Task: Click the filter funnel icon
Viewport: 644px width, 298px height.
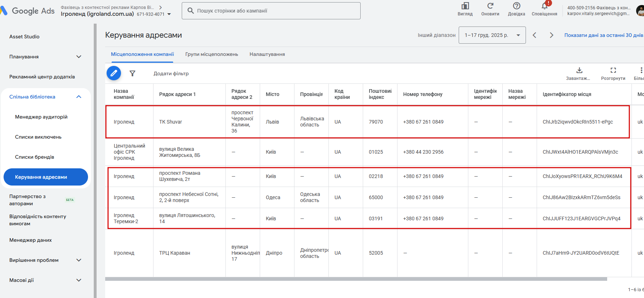Action: point(132,73)
